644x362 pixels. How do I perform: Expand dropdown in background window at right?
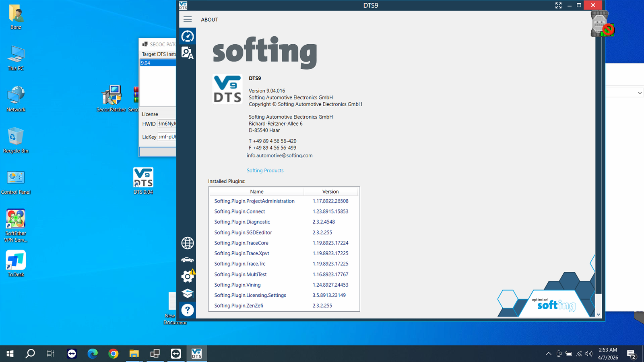point(640,93)
